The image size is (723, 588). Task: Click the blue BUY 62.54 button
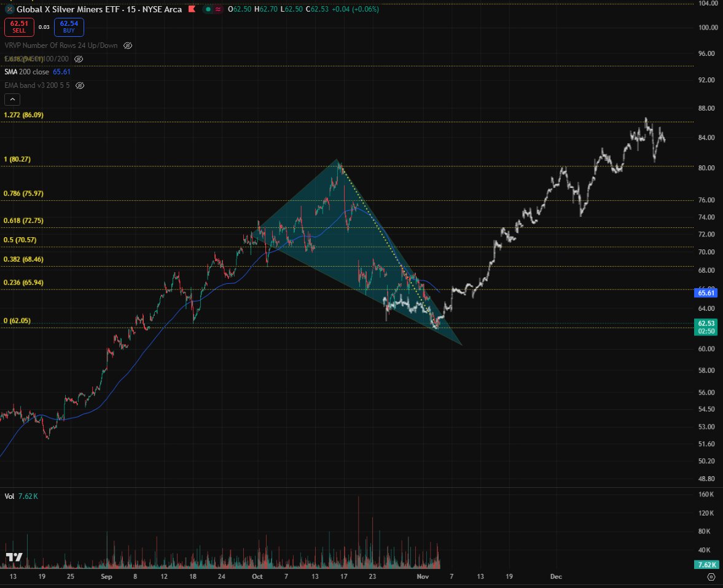click(x=69, y=27)
